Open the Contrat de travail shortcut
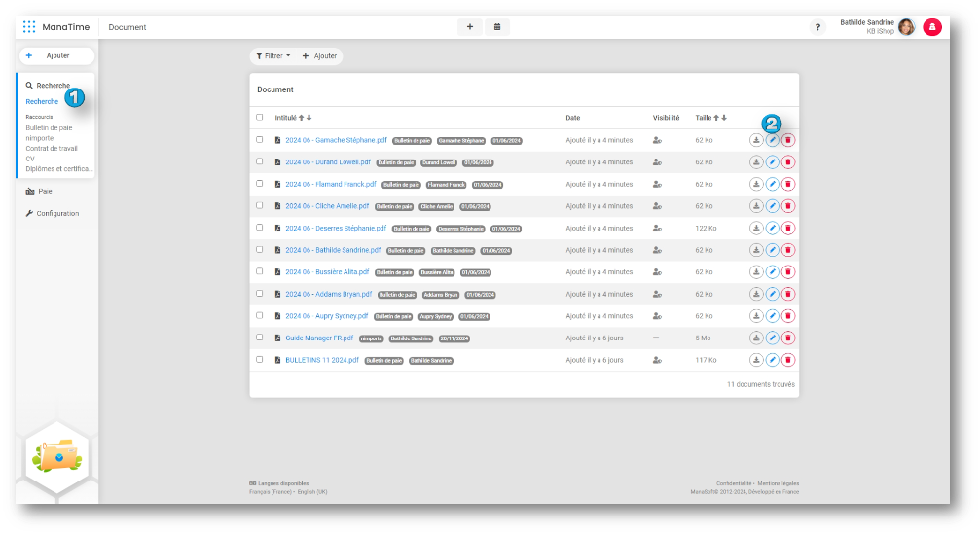The height and width of the screenshot is (534, 980). coord(52,149)
